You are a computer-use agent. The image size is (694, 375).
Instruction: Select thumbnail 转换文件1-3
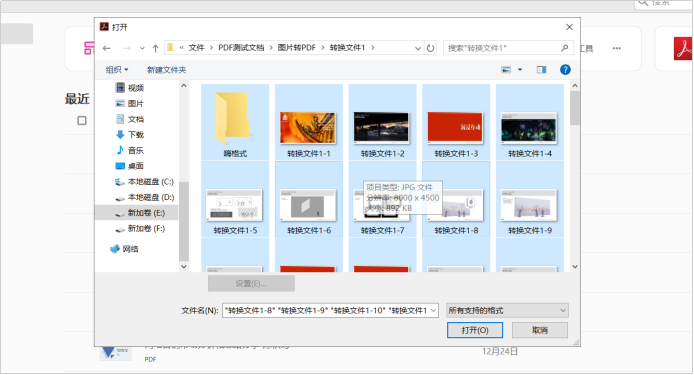click(455, 128)
